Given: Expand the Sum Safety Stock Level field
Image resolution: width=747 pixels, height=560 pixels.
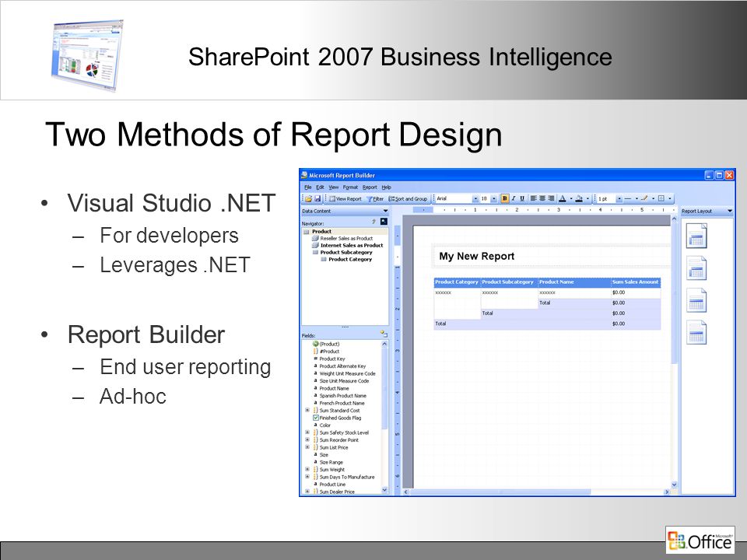Looking at the screenshot, I should pyautogui.click(x=307, y=432).
